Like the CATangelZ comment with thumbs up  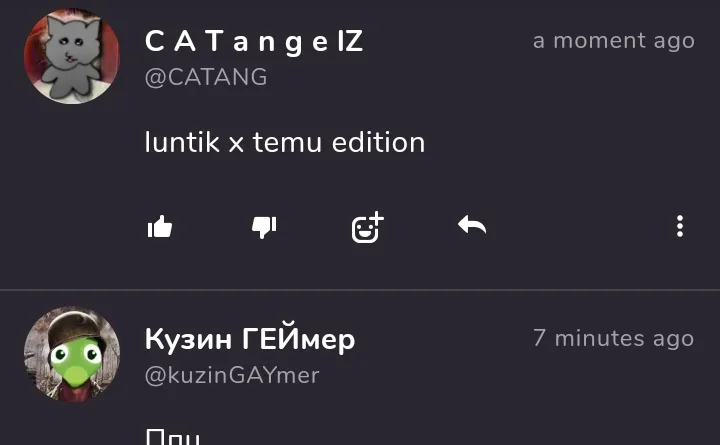[160, 227]
